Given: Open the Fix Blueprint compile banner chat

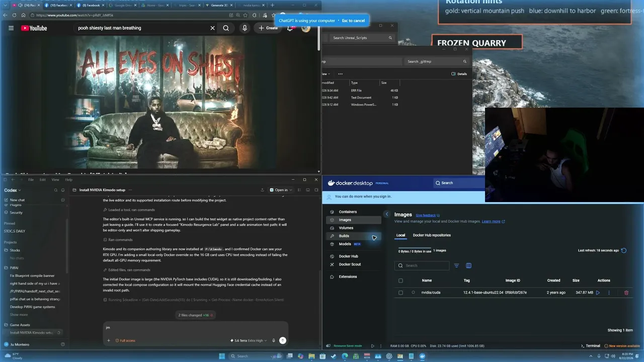Looking at the screenshot, I should coord(32,276).
